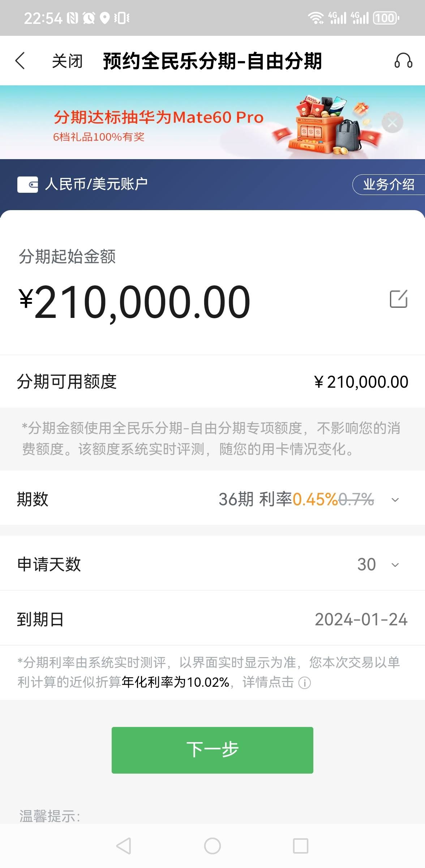Screen dimensions: 425x868
Task: Click the 关闭 close text button
Action: (x=67, y=60)
